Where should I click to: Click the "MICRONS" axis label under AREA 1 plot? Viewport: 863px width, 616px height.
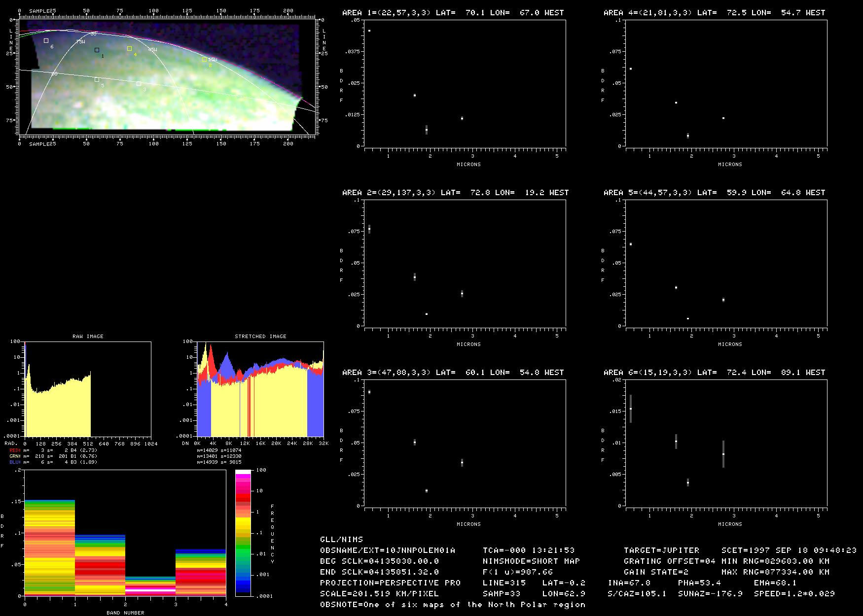point(468,165)
